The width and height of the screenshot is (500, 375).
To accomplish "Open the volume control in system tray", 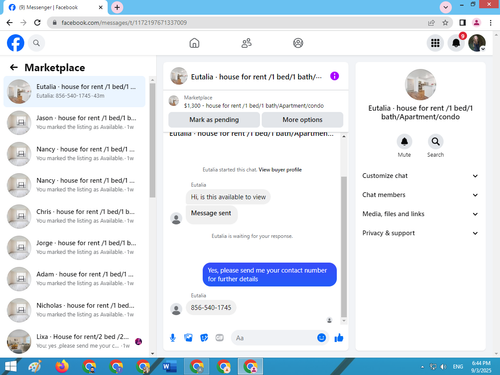I will coord(443,367).
